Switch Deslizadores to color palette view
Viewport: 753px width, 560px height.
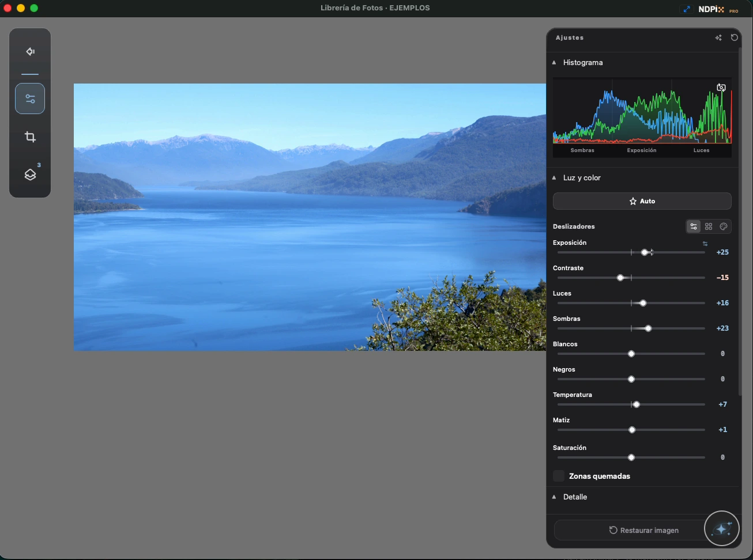[x=724, y=226]
